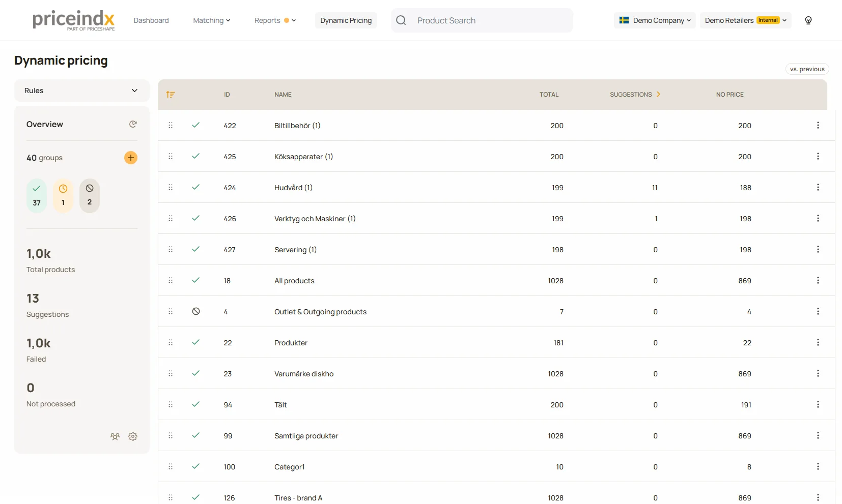Click the 1,0k Total products stat
The width and height of the screenshot is (842, 504).
click(51, 260)
